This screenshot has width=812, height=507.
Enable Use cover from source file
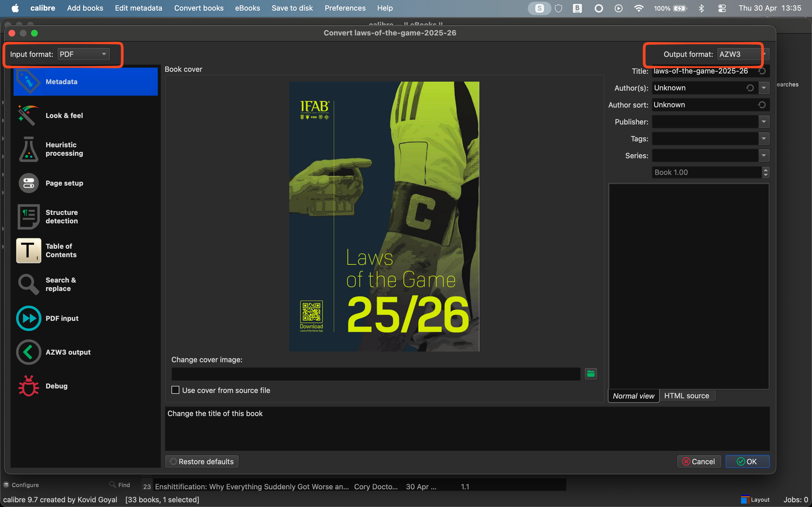tap(175, 390)
